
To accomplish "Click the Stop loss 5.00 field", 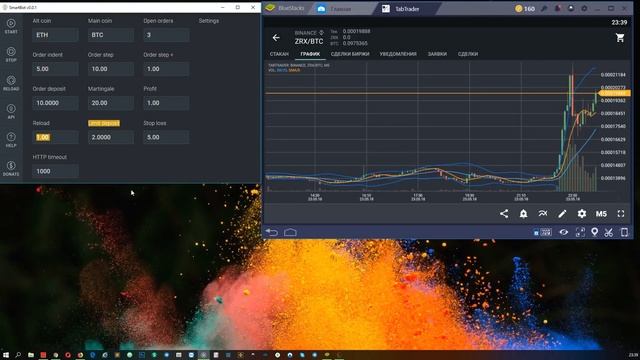I will pyautogui.click(x=166, y=137).
